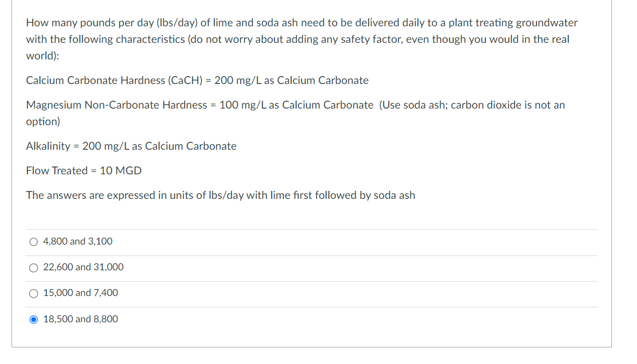Choose the 15,000 and 7,400 radio option
637x364 pixels.
(x=33, y=293)
